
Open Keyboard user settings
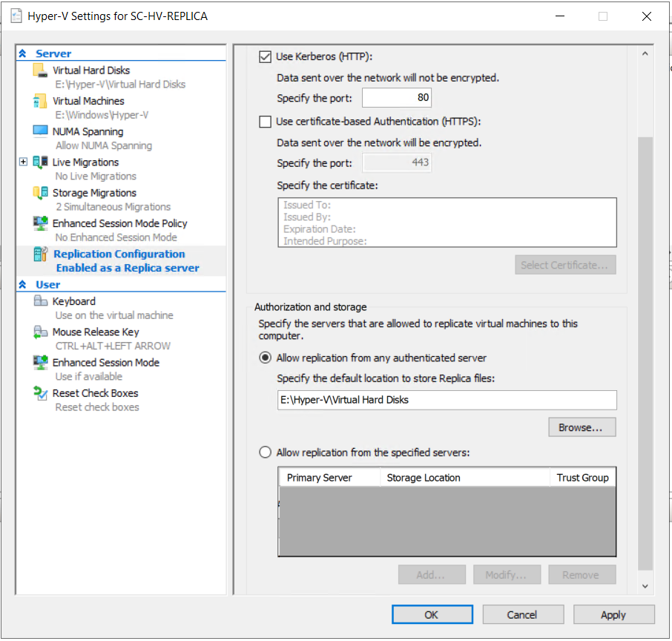[73, 301]
